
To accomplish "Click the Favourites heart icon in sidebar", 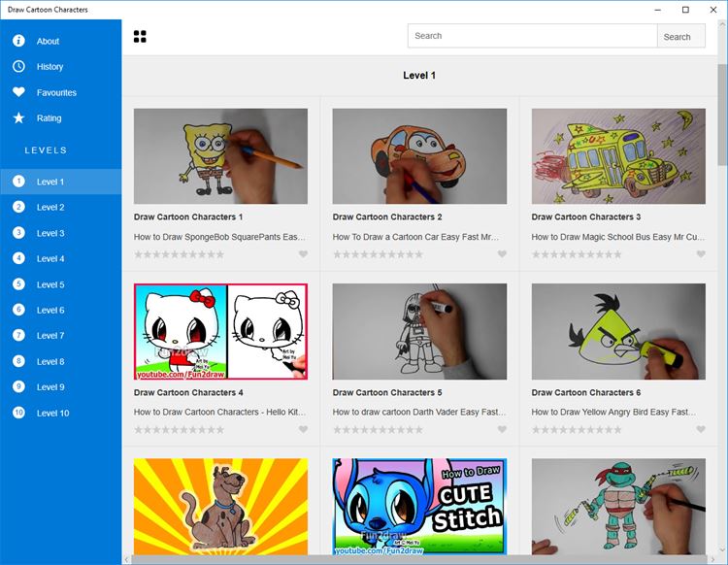I will (18, 92).
